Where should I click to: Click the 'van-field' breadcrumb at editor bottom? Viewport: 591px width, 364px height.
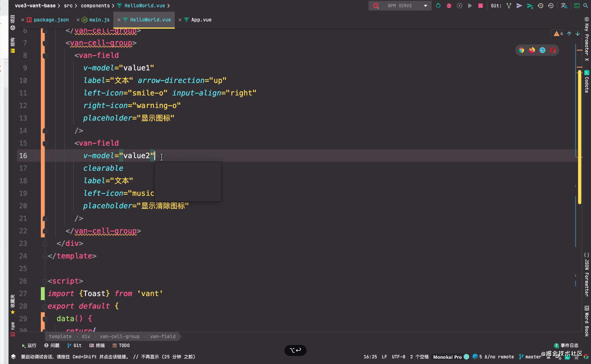(163, 336)
